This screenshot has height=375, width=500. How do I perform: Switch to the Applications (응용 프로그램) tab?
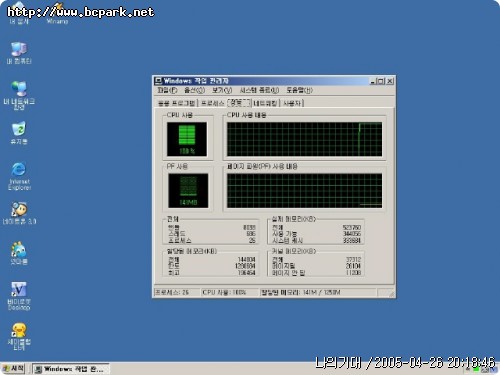[x=177, y=103]
